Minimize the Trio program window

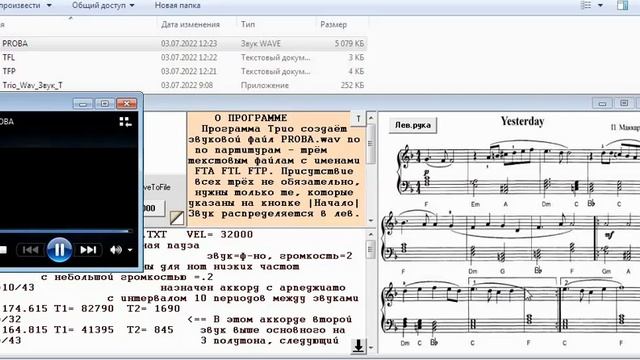coord(602,103)
